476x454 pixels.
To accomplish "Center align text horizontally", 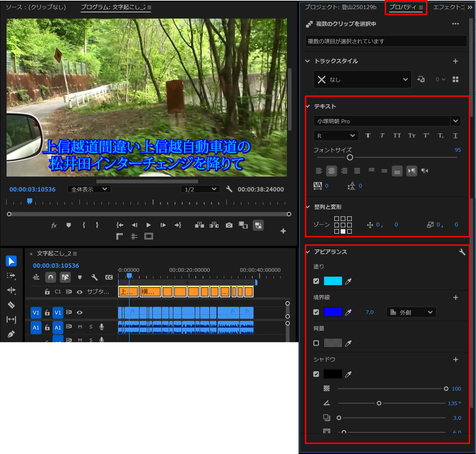I will click(x=331, y=171).
